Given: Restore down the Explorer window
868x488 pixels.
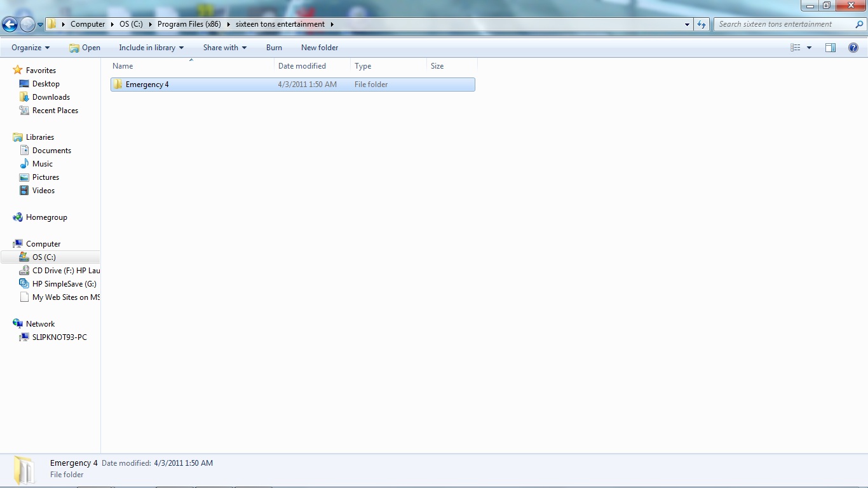Looking at the screenshot, I should coord(827,6).
